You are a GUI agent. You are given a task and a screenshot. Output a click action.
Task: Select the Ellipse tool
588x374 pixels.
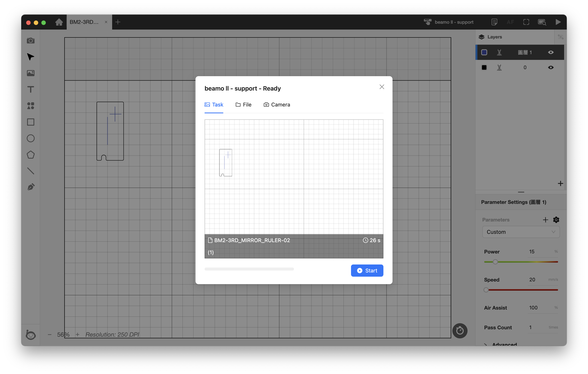click(30, 138)
